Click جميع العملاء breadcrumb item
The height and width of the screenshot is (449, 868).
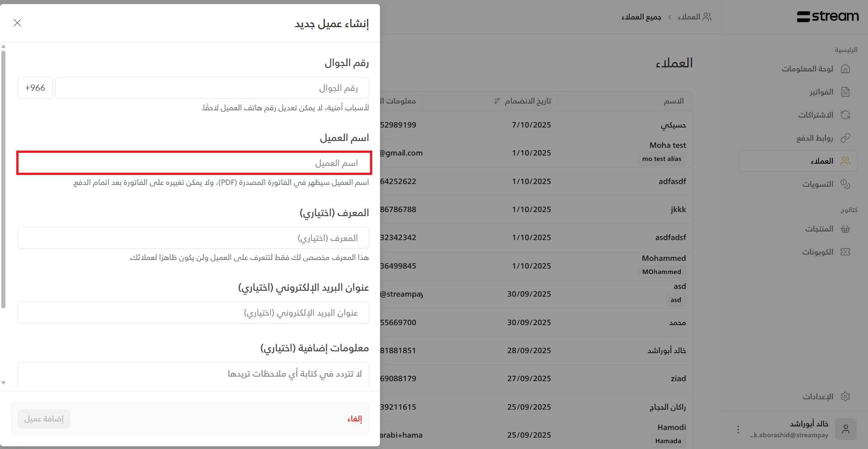[641, 17]
